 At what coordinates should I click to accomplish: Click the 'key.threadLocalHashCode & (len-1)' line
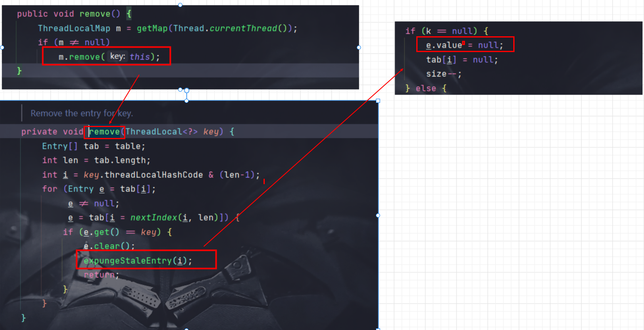click(x=151, y=175)
